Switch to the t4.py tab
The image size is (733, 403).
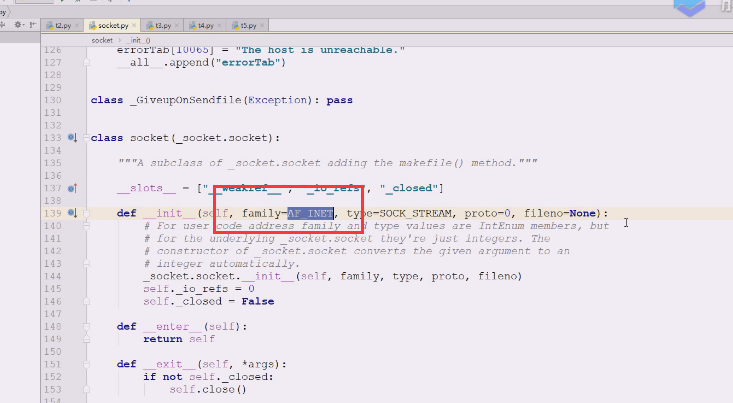(x=205, y=25)
